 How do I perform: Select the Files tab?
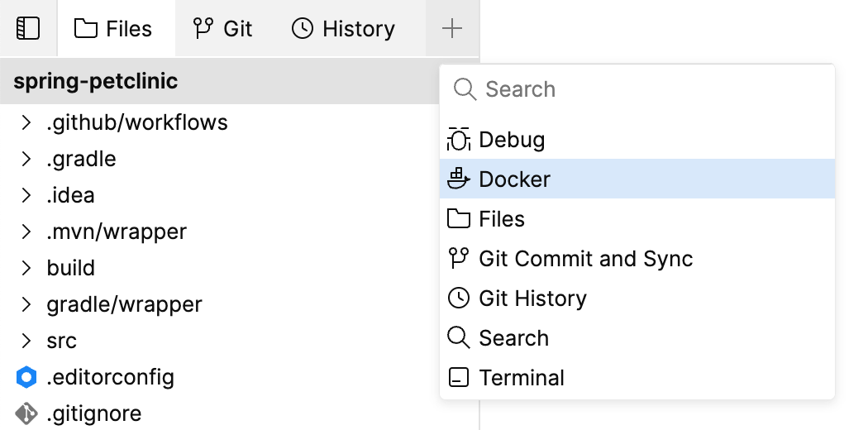(114, 29)
